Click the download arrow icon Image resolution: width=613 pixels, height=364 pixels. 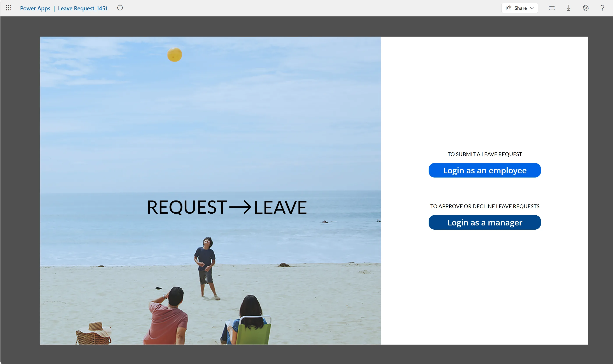coord(569,8)
